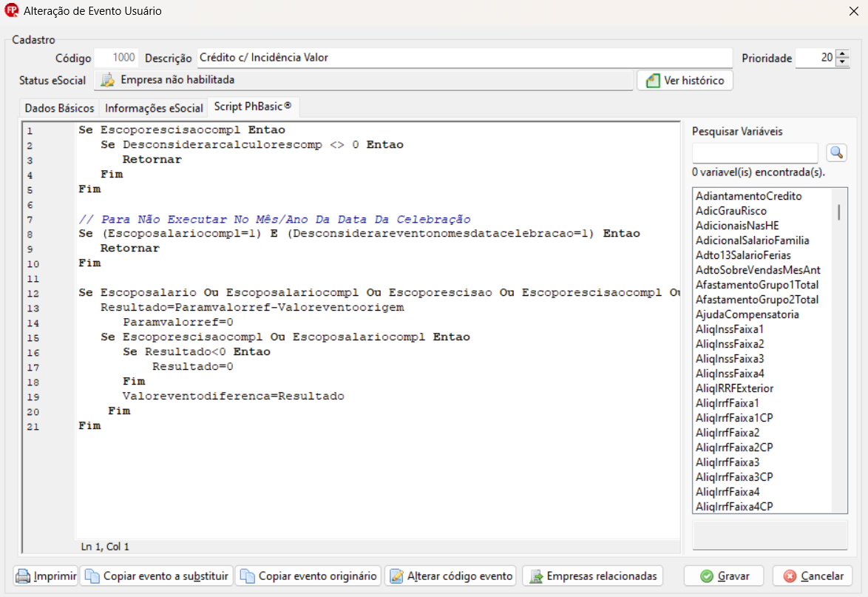The width and height of the screenshot is (868, 597).
Task: Click the Prioridade value field
Action: click(x=816, y=58)
